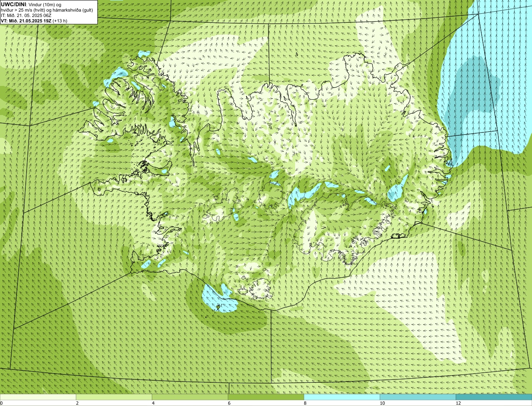532x406 pixels.
Task: Click the legend tick label 2
Action: (77, 403)
